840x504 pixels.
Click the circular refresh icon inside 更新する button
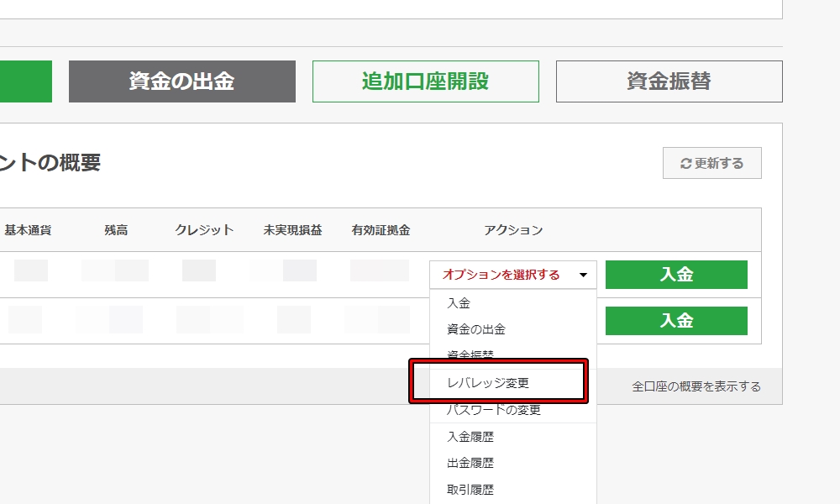687,163
